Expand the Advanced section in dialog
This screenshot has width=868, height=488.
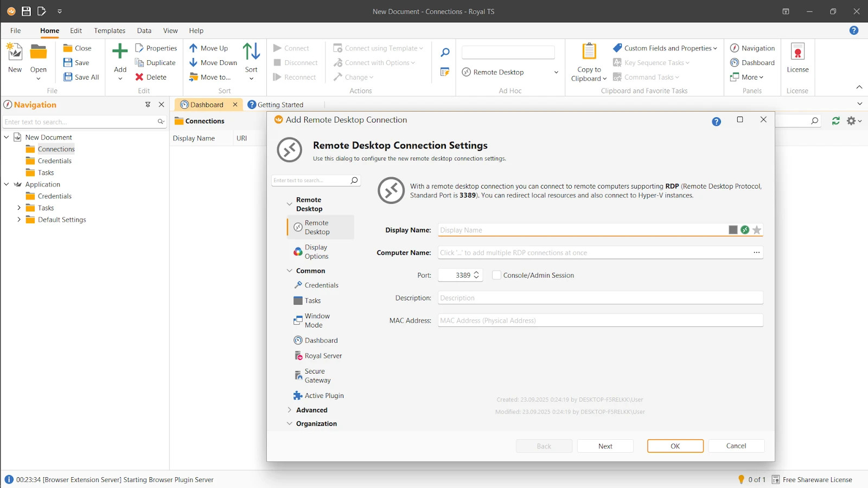click(290, 410)
